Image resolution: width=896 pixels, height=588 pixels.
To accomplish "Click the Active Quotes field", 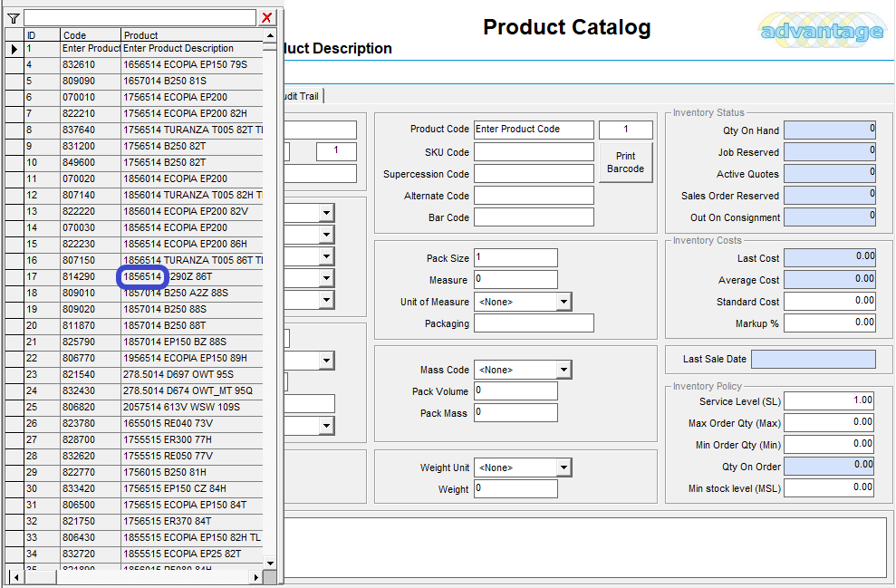I will point(829,174).
